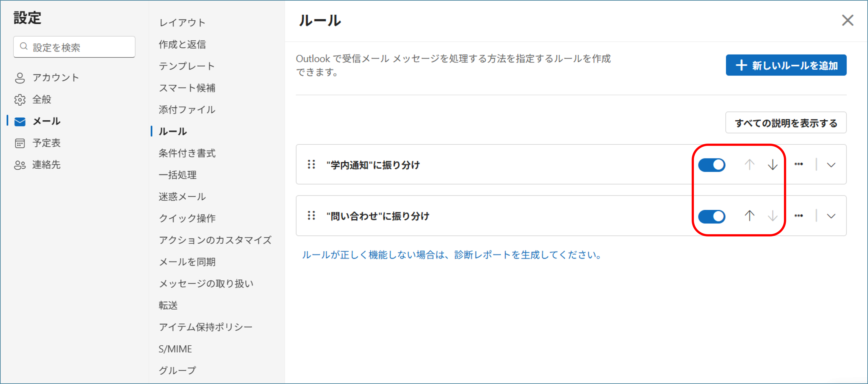
Task: Open クイック操作 settings
Action: (187, 218)
